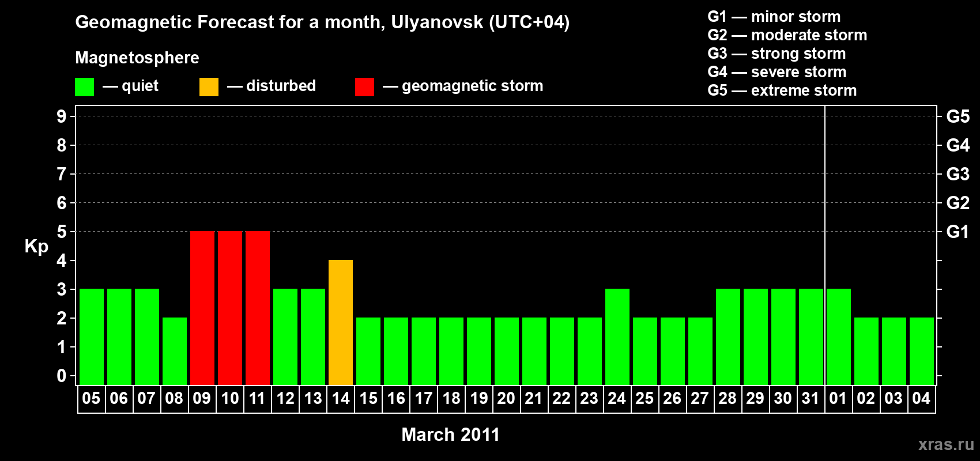This screenshot has height=461, width=980.
Task: Click the green quiet legend swatch
Action: pyautogui.click(x=84, y=87)
